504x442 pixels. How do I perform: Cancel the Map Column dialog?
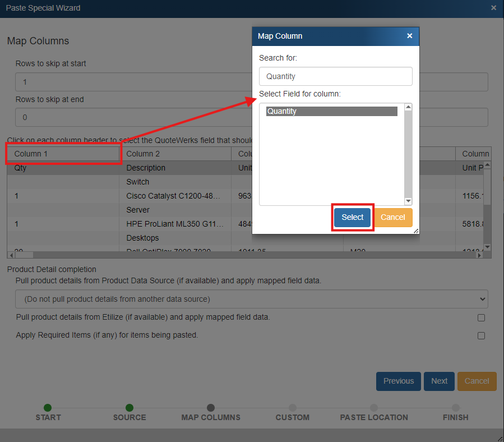pyautogui.click(x=392, y=218)
